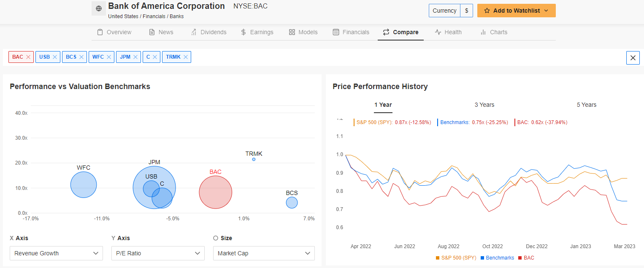Click the star icon in Add to Watchlist
Image resolution: width=644 pixels, height=268 pixels.
[x=487, y=11]
